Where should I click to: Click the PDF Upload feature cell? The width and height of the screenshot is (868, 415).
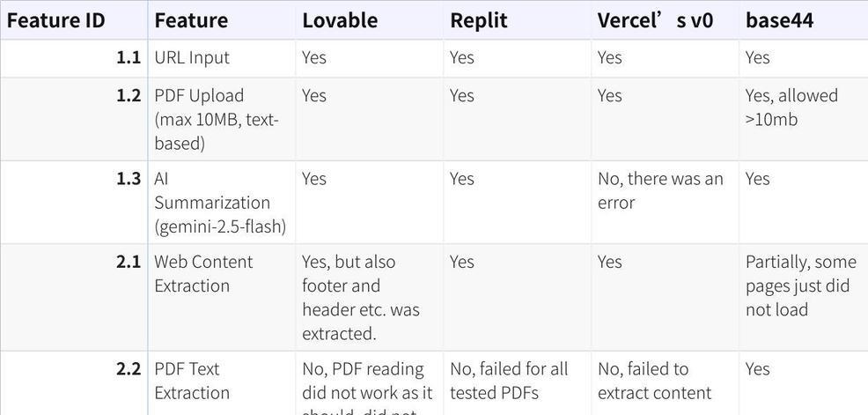(217, 119)
